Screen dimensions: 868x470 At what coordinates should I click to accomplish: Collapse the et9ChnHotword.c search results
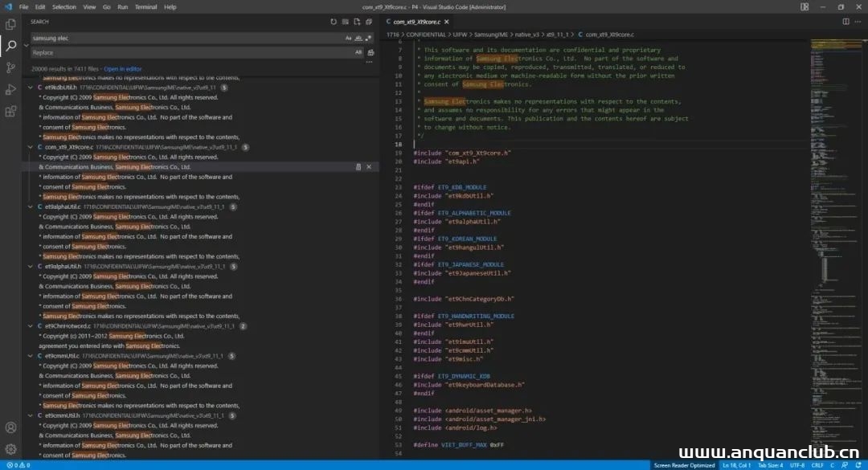point(31,326)
